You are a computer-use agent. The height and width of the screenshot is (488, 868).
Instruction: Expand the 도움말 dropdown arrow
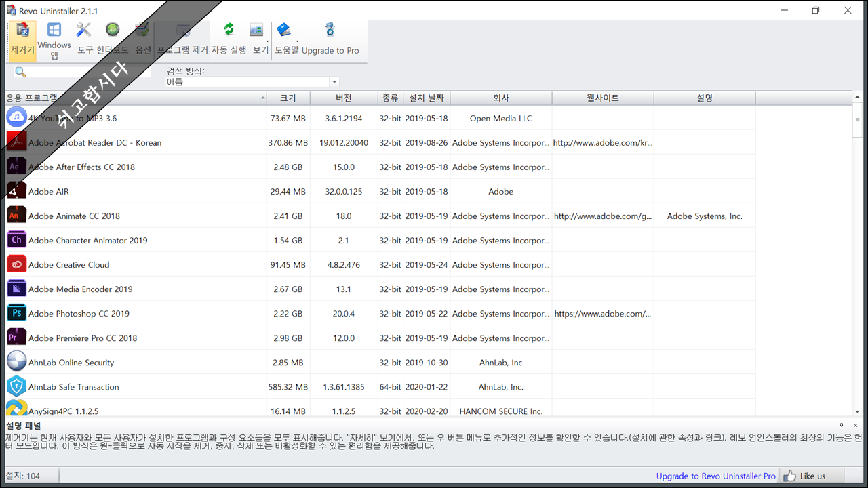click(x=296, y=41)
